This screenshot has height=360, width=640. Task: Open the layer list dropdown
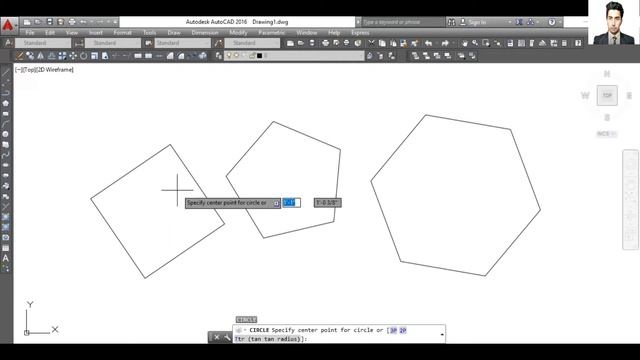pos(294,56)
